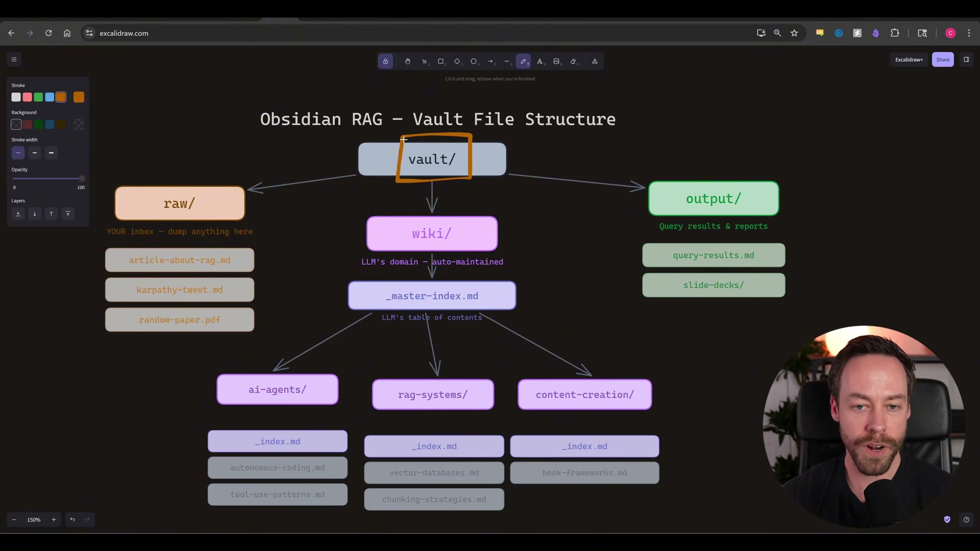This screenshot has width=980, height=551.
Task: Pick the green stroke color
Action: coord(38,97)
